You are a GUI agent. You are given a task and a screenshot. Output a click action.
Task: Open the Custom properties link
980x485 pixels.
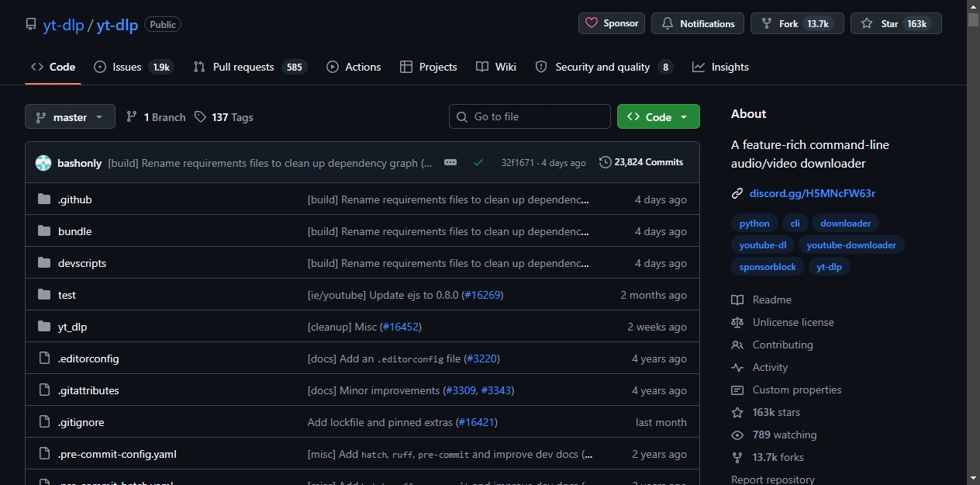[x=786, y=390]
